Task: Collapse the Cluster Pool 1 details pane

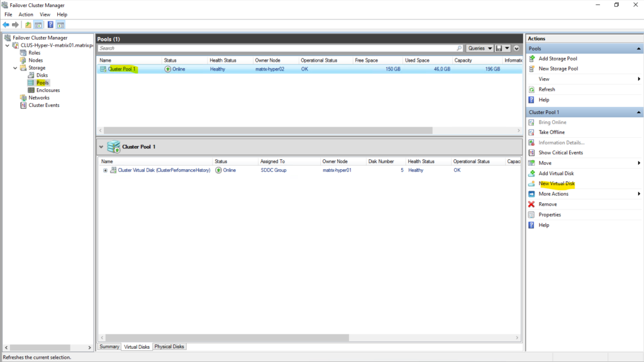Action: tap(102, 147)
